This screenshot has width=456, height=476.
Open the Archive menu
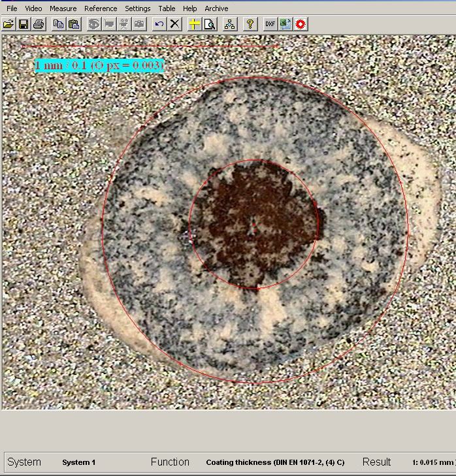coord(216,8)
